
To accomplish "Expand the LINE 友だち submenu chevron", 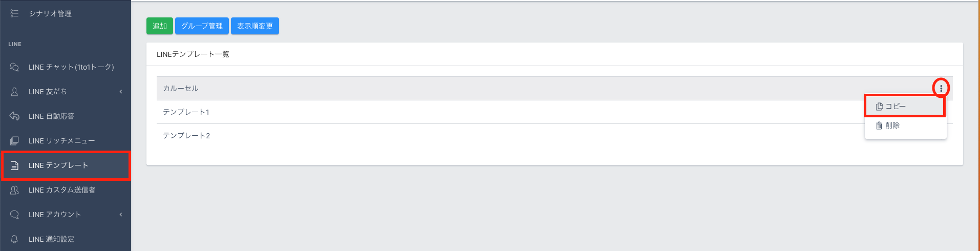I will (121, 92).
